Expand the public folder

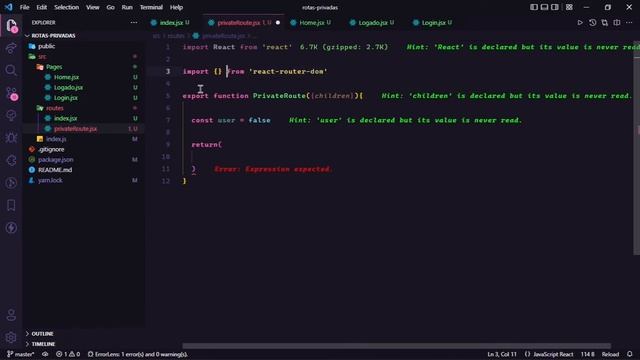coord(47,46)
